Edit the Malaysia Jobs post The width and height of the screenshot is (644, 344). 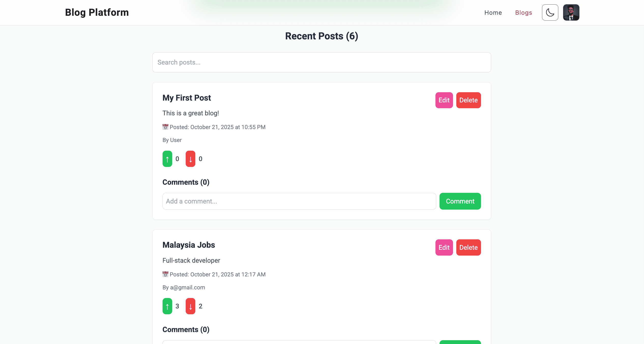pyautogui.click(x=444, y=247)
